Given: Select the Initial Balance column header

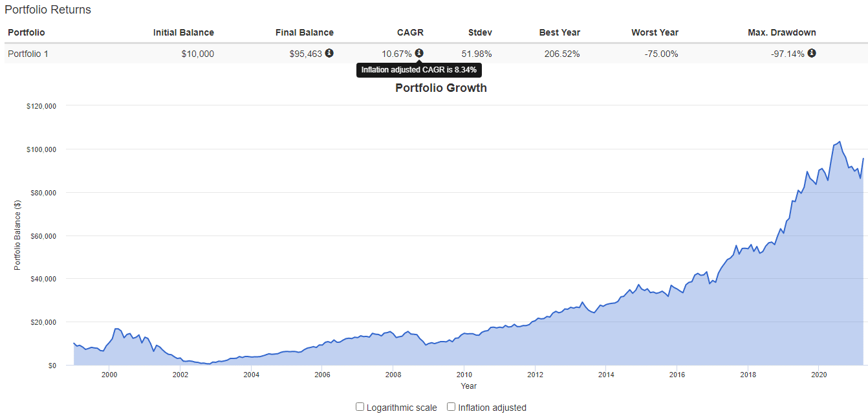Looking at the screenshot, I should coord(183,32).
